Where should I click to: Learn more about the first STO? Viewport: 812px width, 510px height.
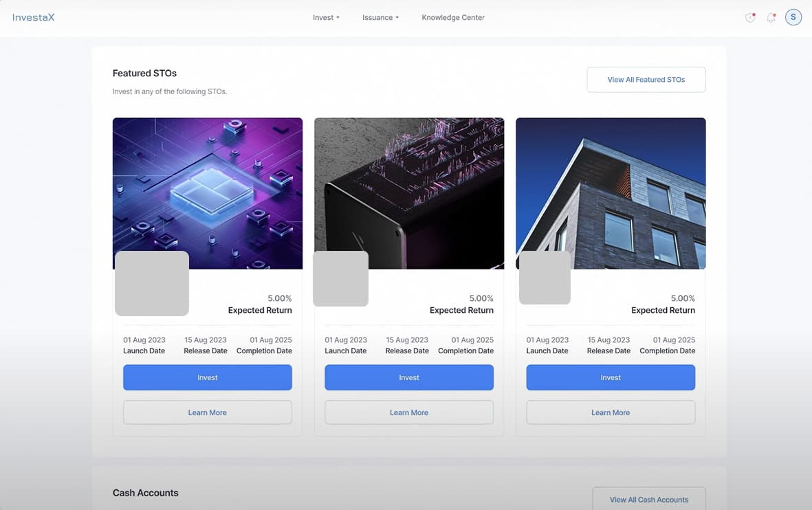(x=208, y=412)
